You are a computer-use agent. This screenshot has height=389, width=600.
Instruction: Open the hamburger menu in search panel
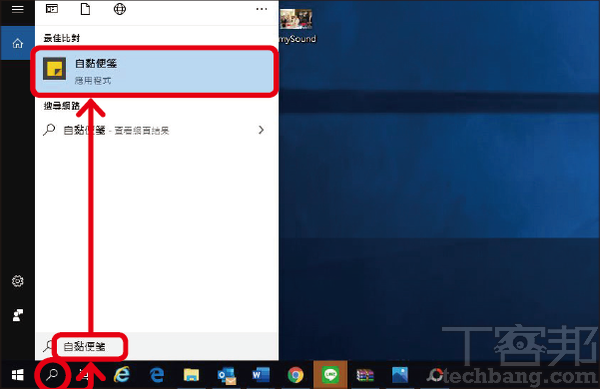click(18, 9)
